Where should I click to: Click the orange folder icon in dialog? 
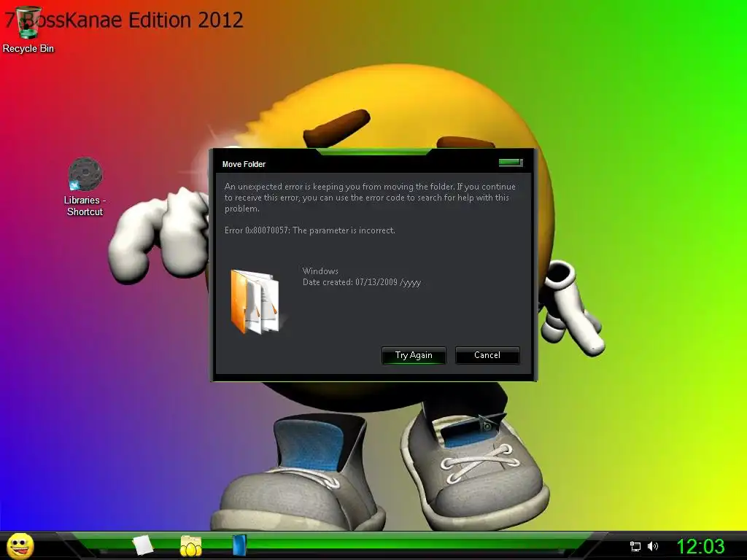[256, 301]
